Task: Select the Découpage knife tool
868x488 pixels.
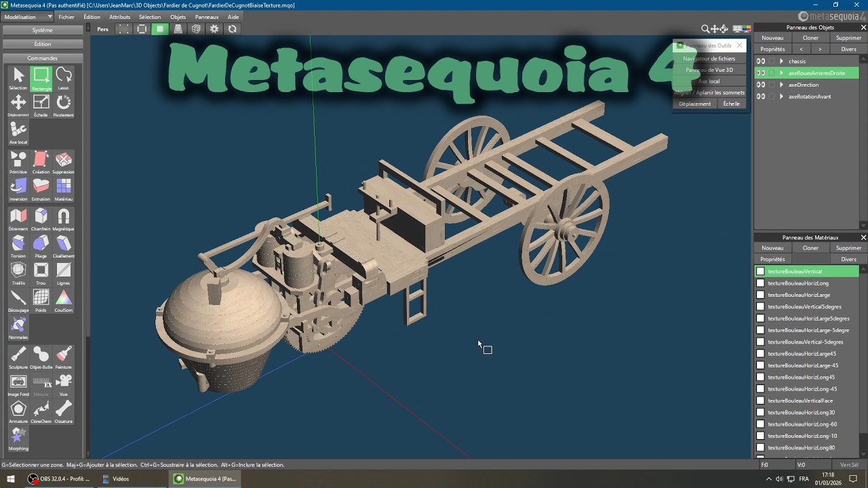Action: (x=18, y=301)
